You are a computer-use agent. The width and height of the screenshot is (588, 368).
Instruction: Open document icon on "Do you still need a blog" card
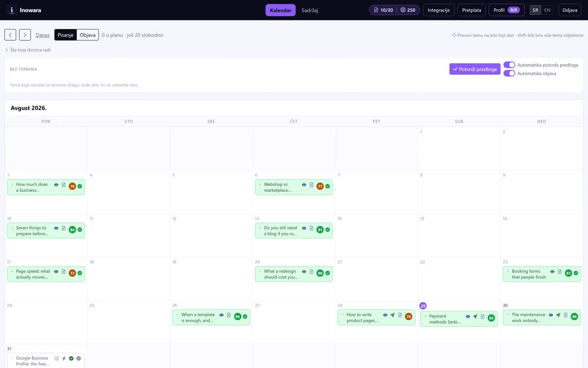[311, 228]
